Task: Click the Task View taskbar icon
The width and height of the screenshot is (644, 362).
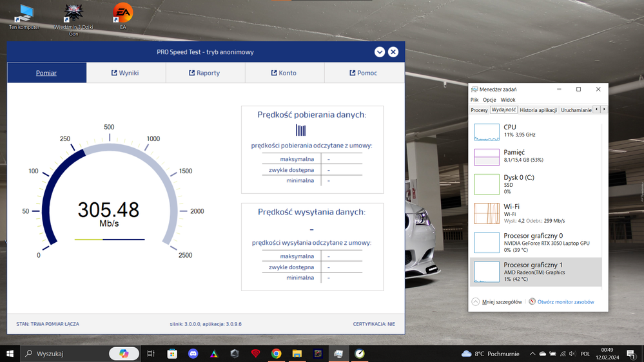Action: tap(151, 354)
